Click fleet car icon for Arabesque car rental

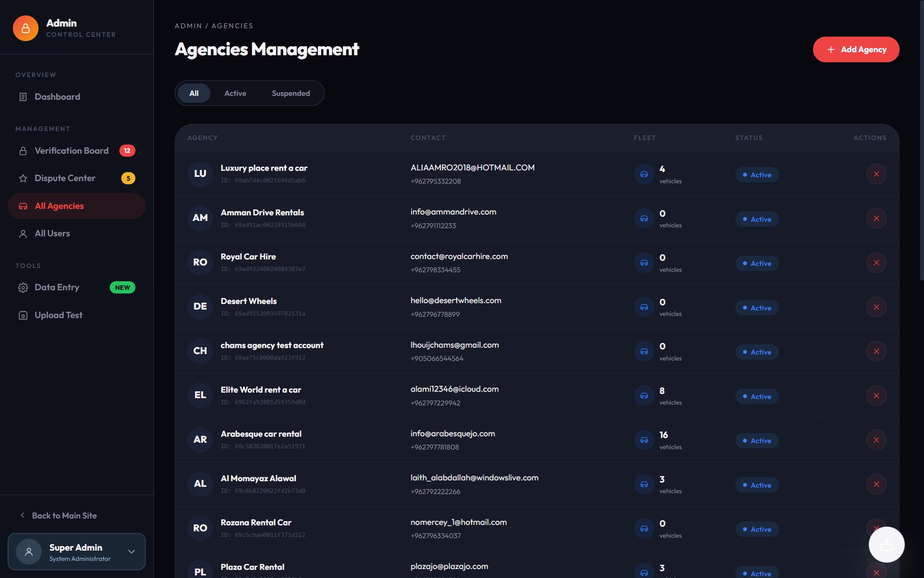[x=644, y=440]
